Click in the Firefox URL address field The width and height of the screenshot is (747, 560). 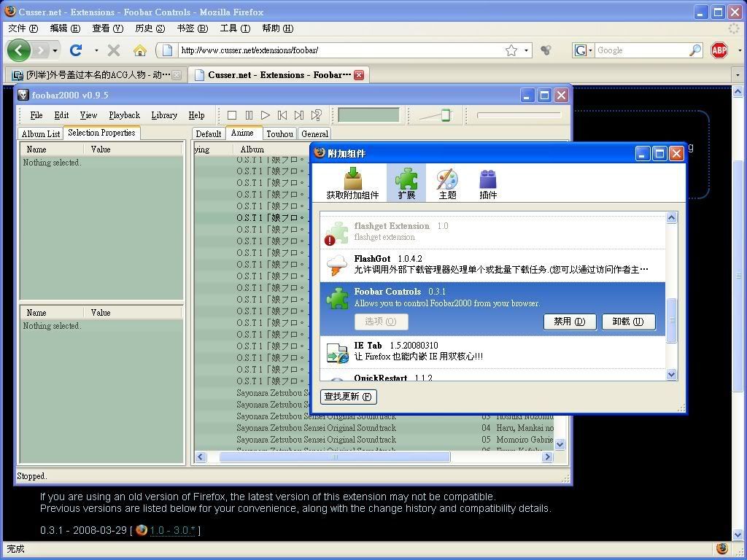[x=340, y=50]
